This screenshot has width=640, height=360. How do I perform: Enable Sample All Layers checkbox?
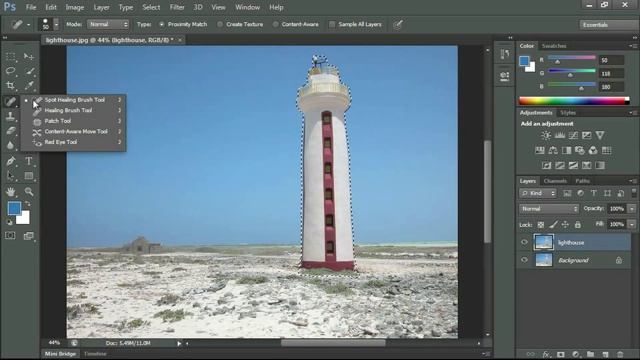click(332, 24)
